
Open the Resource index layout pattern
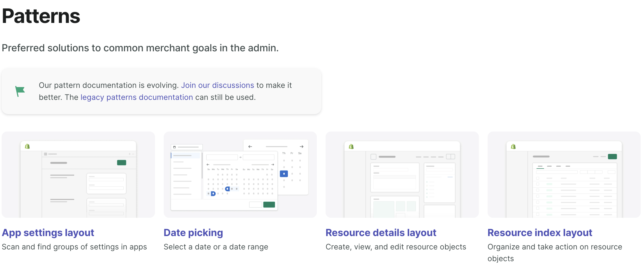540,233
